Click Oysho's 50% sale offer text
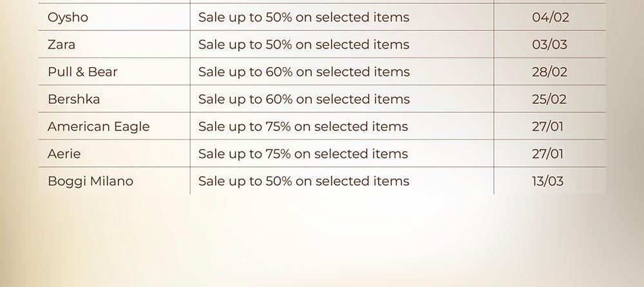 303,17
